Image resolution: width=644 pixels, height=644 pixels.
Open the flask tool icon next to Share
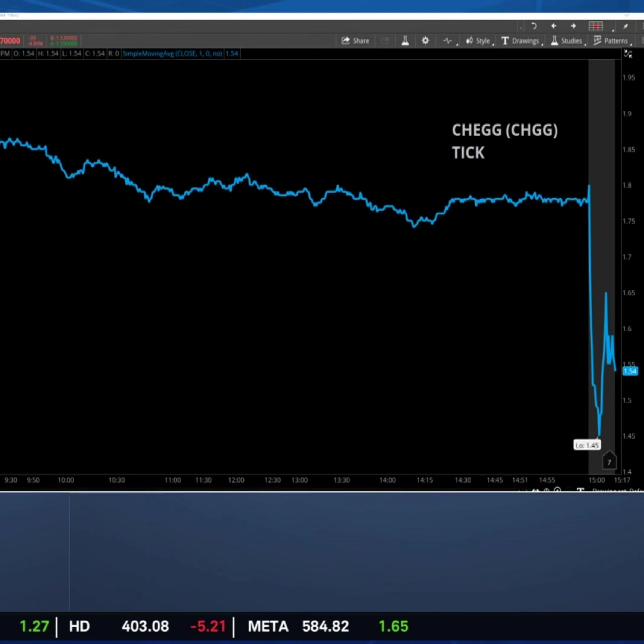click(405, 41)
